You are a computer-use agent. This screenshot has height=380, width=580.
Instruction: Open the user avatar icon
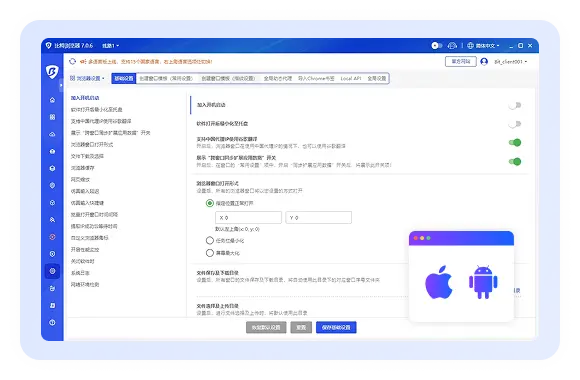click(484, 62)
